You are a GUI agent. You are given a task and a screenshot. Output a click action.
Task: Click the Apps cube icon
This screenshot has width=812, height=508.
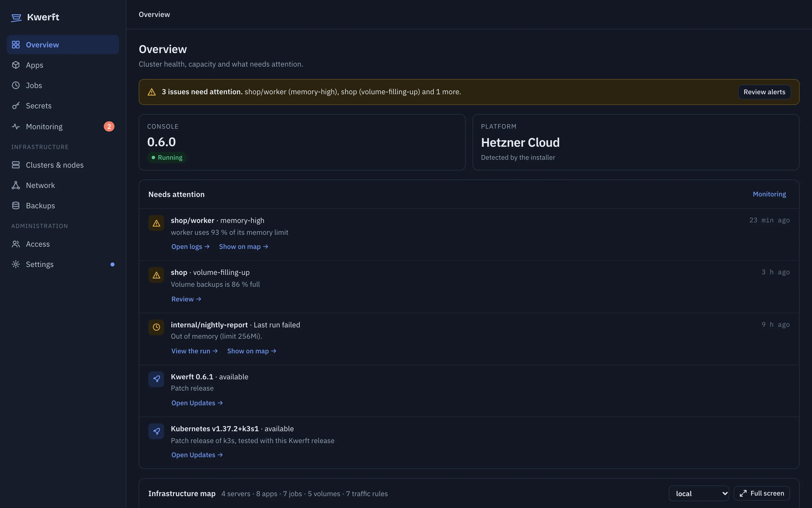click(x=16, y=65)
